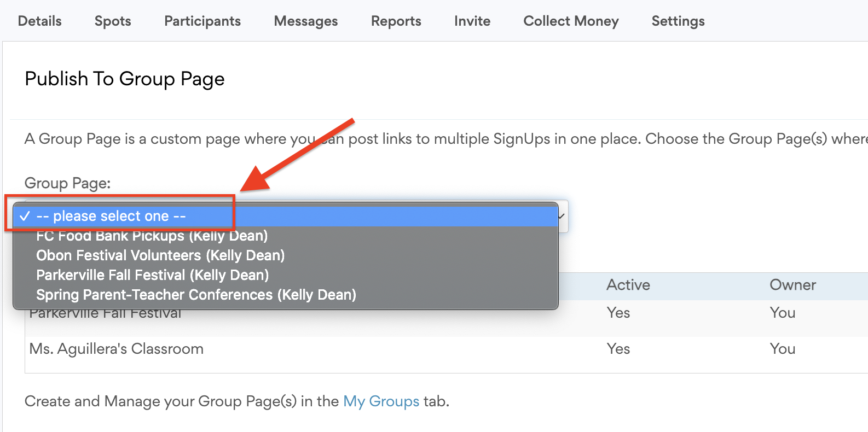Screen dimensions: 868x432
Task: Open the Messages tab
Action: point(306,21)
